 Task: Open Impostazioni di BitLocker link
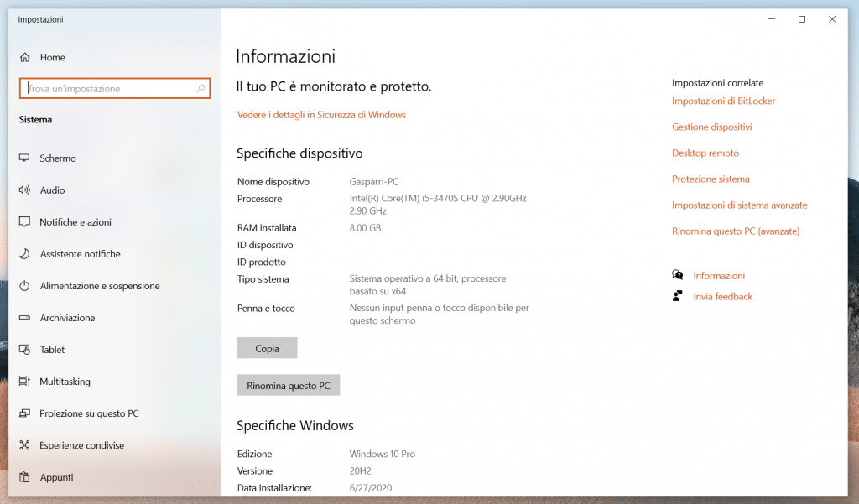click(x=723, y=101)
